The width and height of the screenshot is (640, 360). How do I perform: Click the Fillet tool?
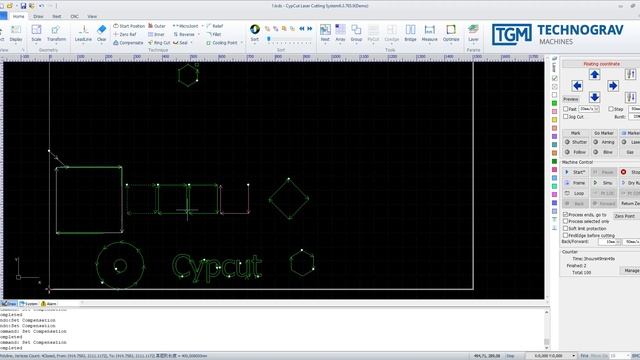point(214,34)
